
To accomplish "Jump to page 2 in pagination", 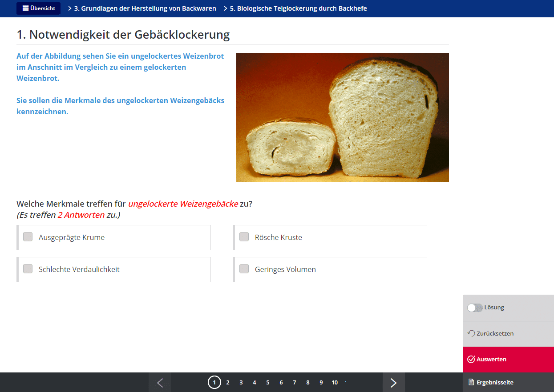I will click(x=228, y=382).
